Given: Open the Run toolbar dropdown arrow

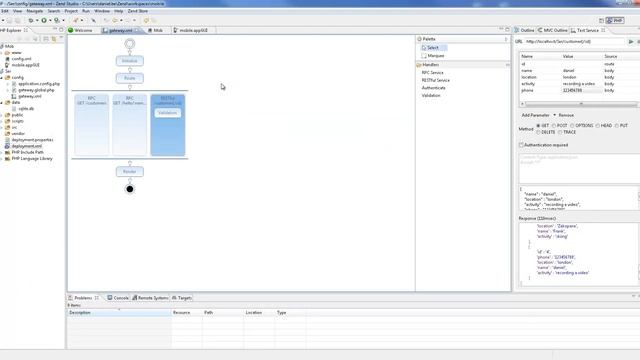Looking at the screenshot, I should (x=50, y=20).
